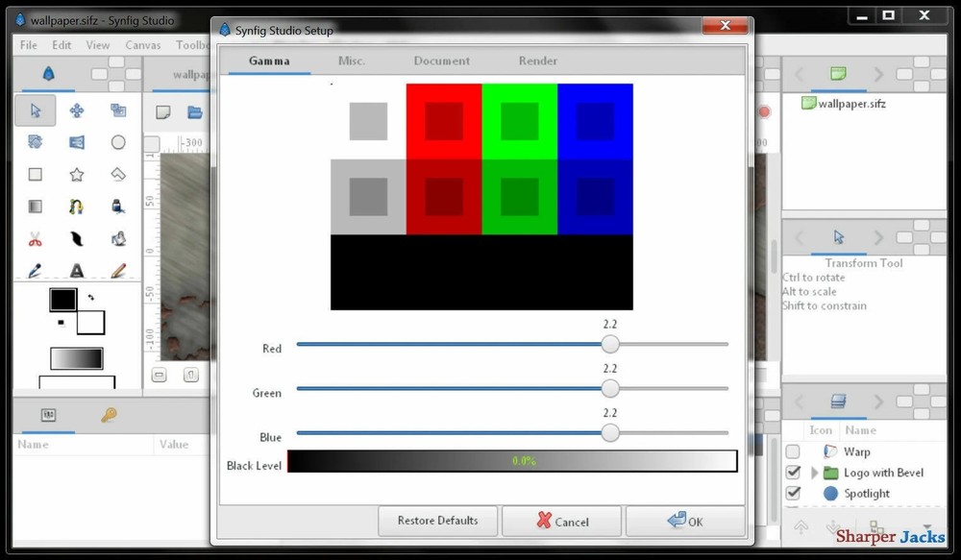
Task: Click the raise layer arrow button
Action: coord(801,527)
